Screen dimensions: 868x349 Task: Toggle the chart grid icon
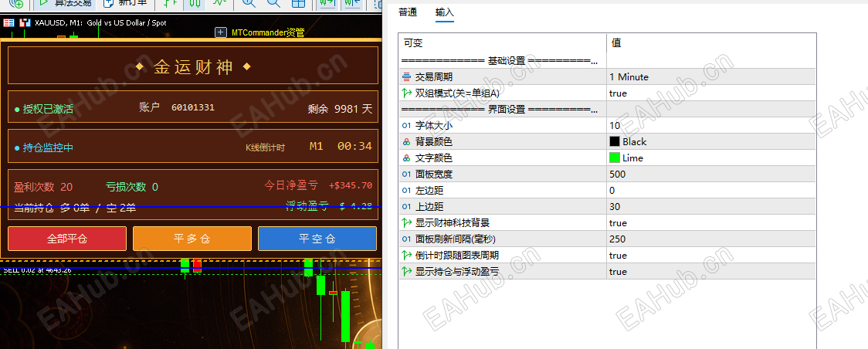298,3
